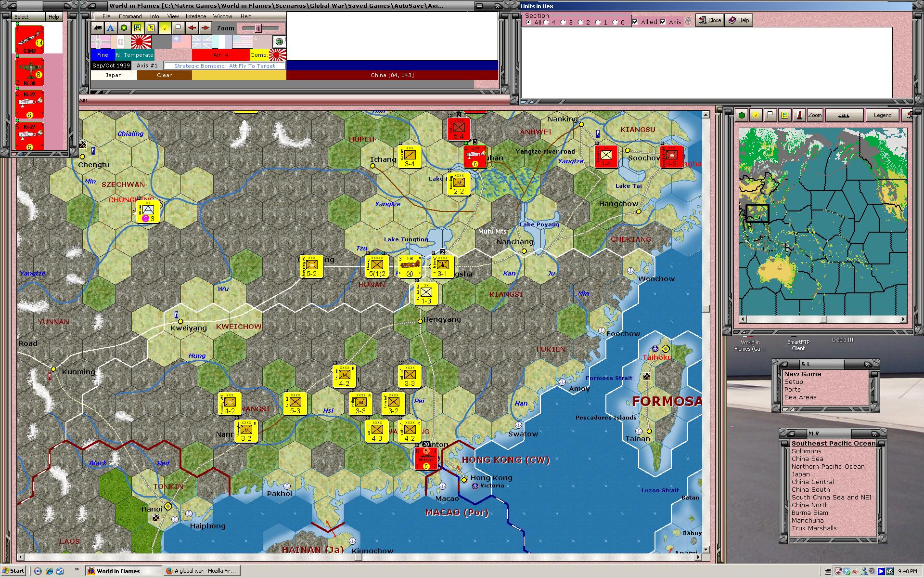Uncheck the Axis checkbox
This screenshot has width=924, height=578.
click(663, 22)
